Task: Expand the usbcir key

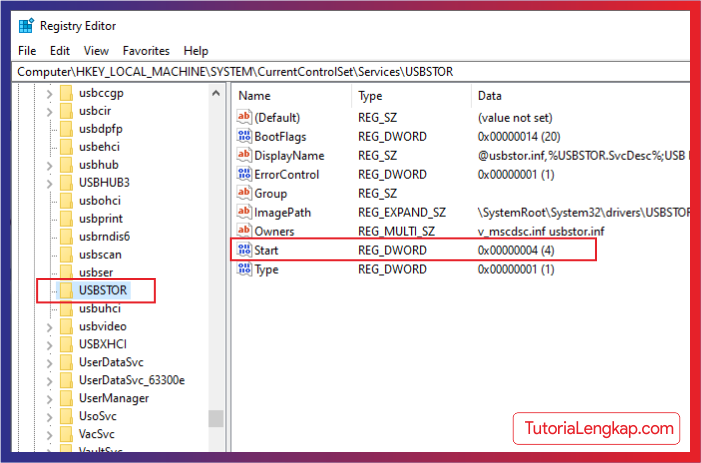Action: click(49, 111)
